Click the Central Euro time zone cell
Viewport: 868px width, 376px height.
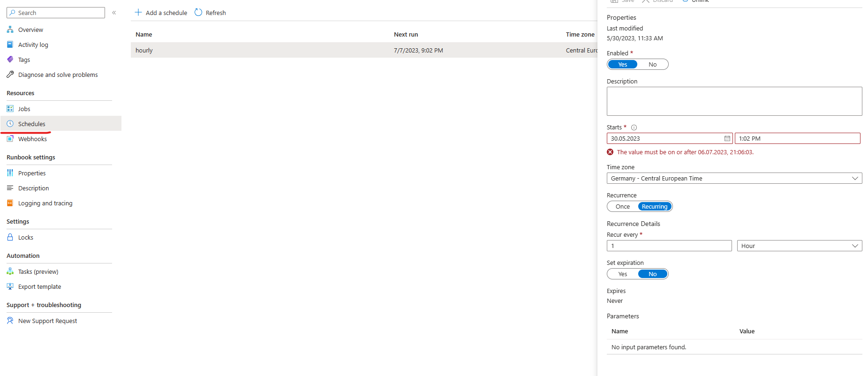(581, 50)
